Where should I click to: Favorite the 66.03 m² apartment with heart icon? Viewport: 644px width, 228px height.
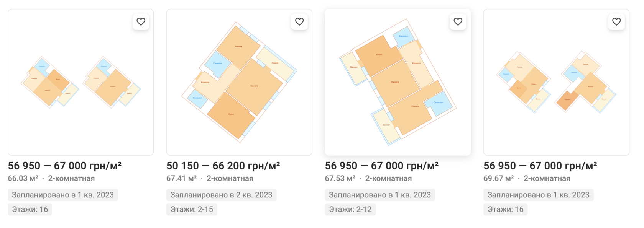click(x=141, y=22)
